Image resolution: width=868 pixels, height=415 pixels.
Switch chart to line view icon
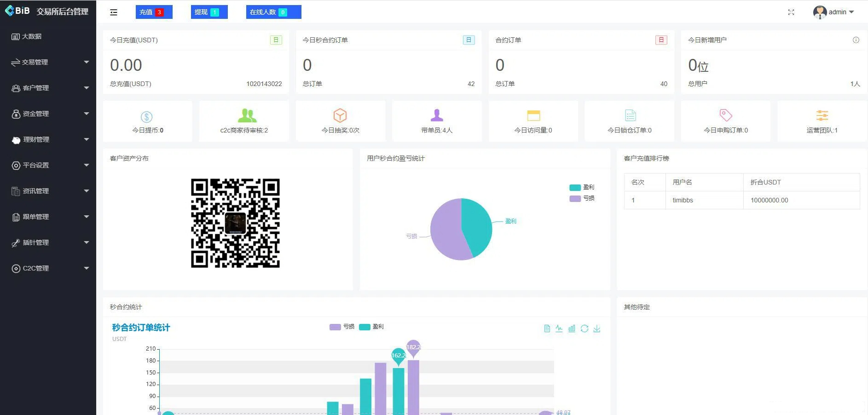[559, 329]
